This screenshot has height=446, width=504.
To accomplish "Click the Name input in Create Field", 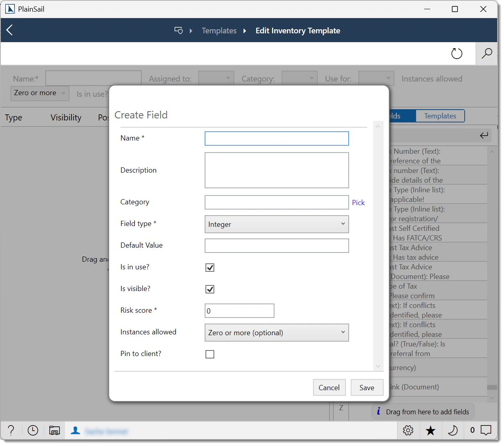I will 277,138.
